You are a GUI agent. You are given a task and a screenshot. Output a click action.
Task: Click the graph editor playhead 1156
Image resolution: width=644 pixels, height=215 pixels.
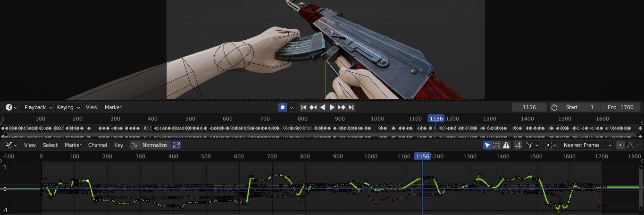point(422,156)
